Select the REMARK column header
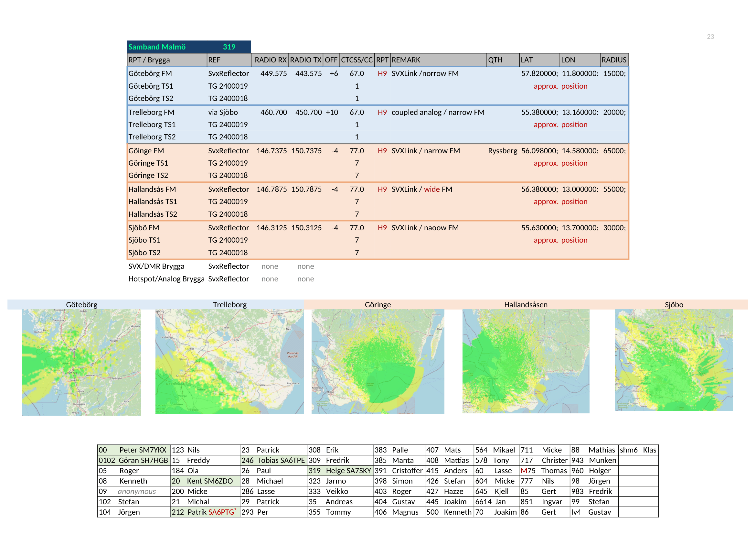 pyautogui.click(x=439, y=60)
